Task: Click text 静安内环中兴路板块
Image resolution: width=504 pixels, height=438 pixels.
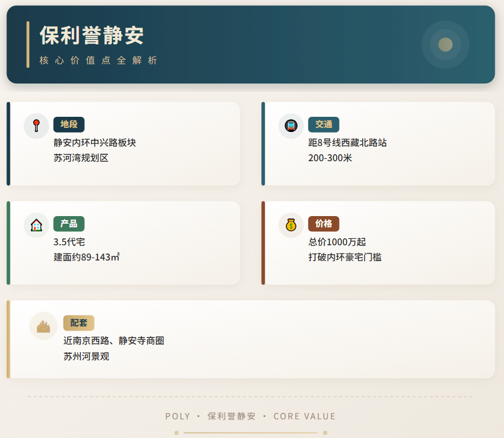Action: point(95,142)
